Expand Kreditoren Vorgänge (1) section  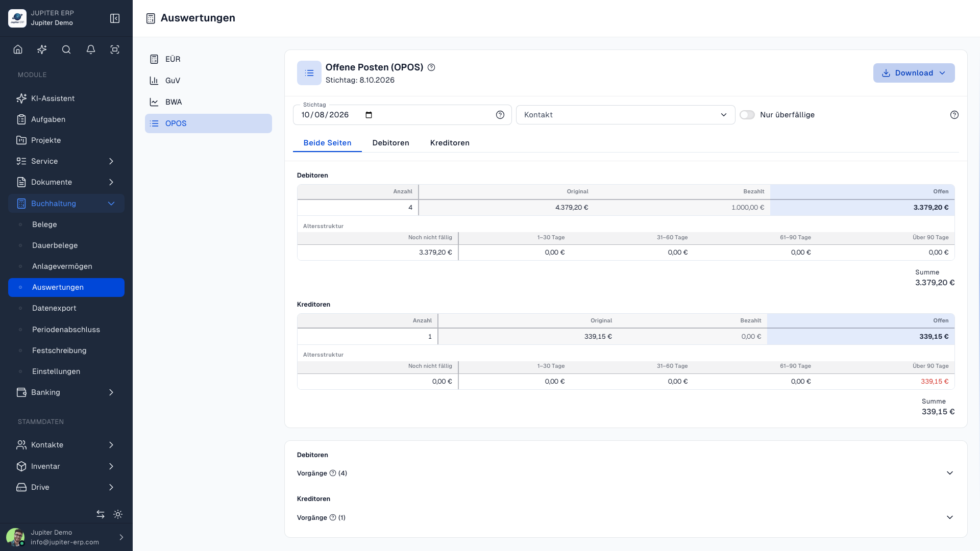pyautogui.click(x=625, y=517)
